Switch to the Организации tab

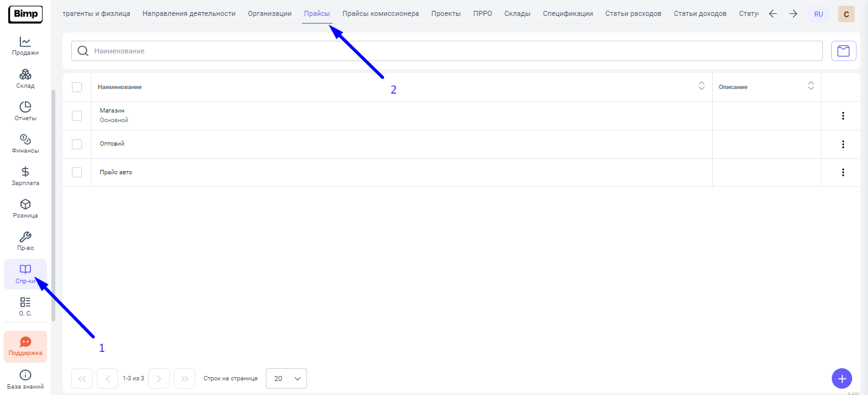coord(270,13)
